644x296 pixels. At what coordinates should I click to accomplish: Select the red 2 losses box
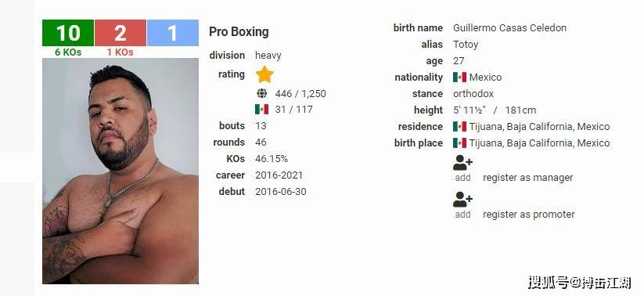click(x=121, y=33)
